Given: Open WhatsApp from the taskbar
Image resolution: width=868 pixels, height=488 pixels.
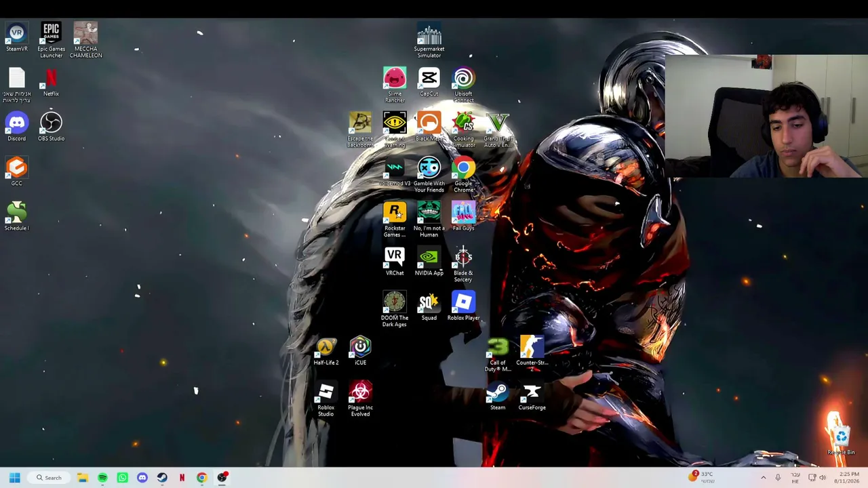Looking at the screenshot, I should (122, 478).
